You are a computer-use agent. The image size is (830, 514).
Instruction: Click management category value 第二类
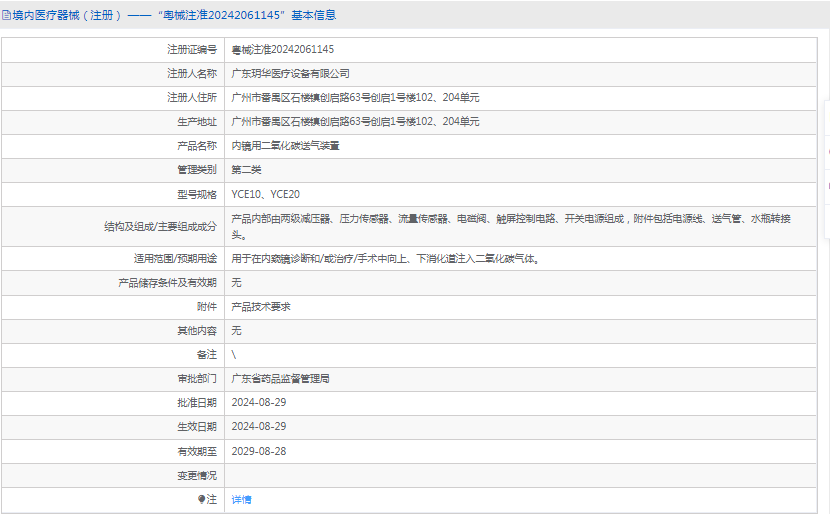(246, 170)
